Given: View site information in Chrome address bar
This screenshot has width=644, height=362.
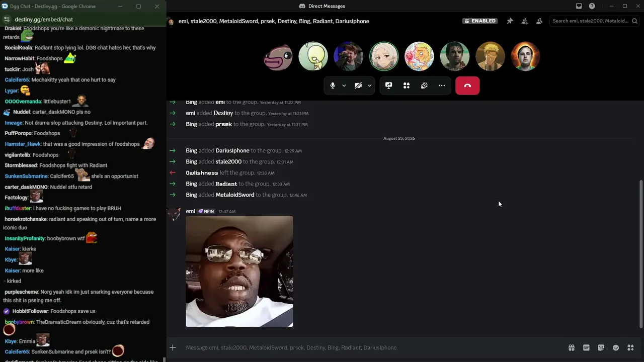Looking at the screenshot, I should click(x=7, y=19).
